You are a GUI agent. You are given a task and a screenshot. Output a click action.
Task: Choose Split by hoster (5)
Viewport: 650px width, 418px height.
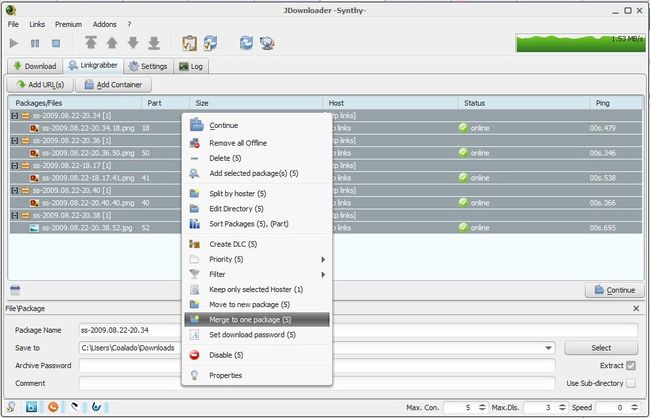tap(257, 194)
